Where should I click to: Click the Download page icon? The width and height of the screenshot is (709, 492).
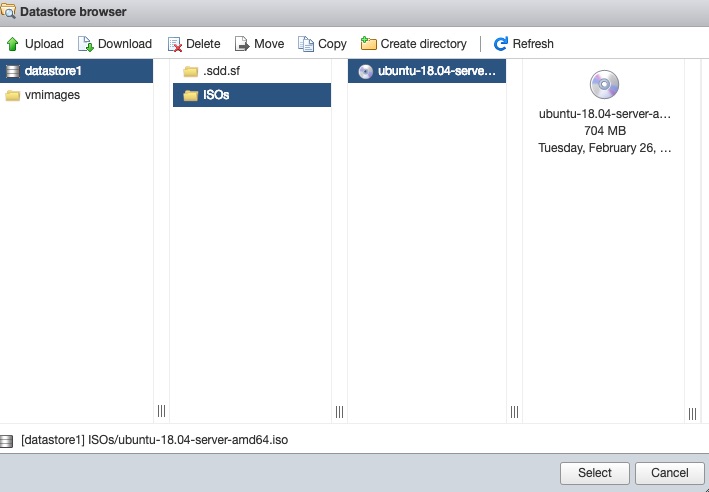coord(85,44)
